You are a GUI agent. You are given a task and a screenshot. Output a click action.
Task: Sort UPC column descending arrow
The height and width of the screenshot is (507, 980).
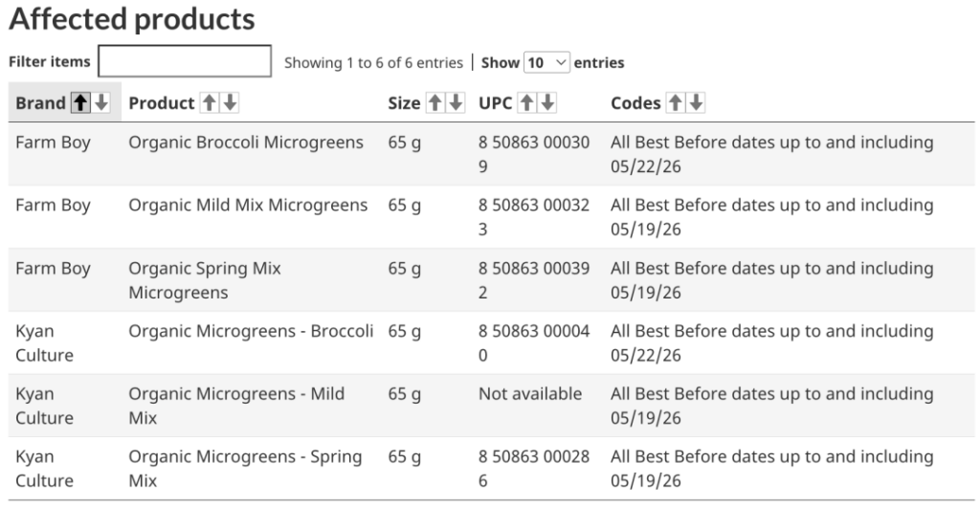548,102
